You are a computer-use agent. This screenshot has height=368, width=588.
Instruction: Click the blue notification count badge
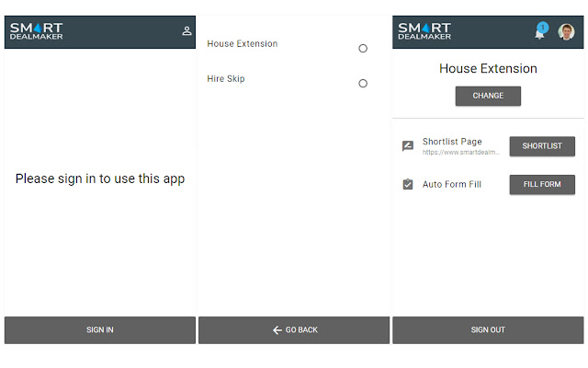pyautogui.click(x=543, y=27)
